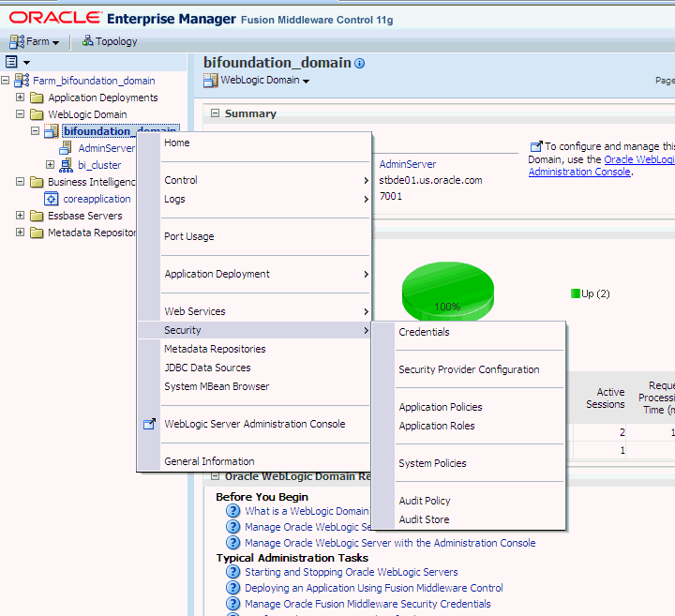Select Application Roles submenu item
Screen dimensions: 675x616
pyautogui.click(x=469, y=427)
